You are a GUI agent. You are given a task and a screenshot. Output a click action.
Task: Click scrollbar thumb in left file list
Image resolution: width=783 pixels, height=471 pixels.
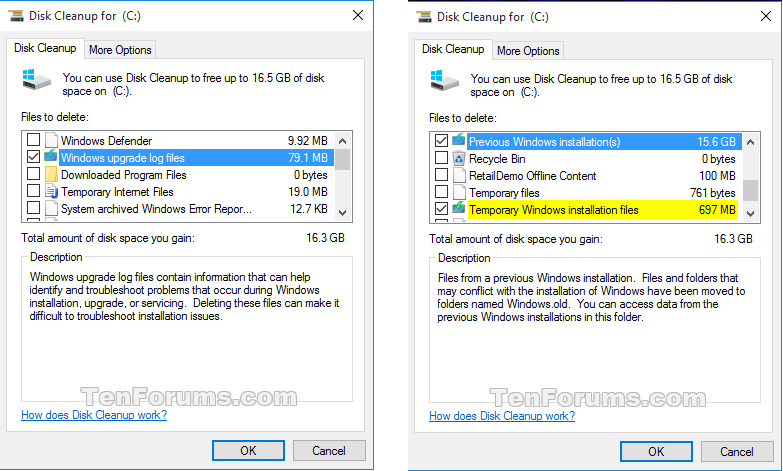(x=343, y=160)
